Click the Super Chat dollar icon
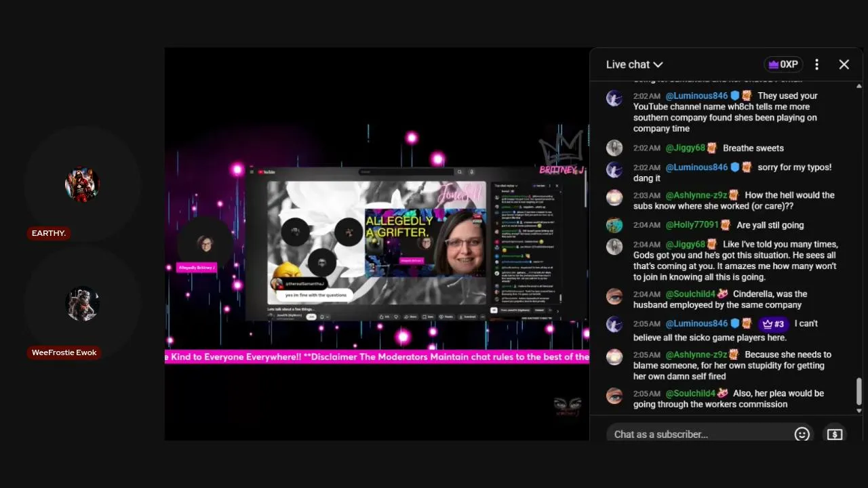 [835, 434]
